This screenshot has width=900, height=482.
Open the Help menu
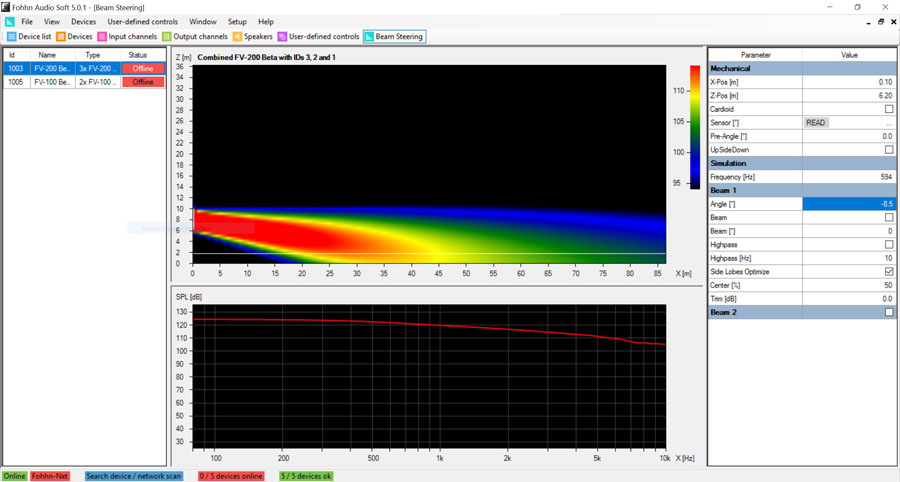click(266, 22)
